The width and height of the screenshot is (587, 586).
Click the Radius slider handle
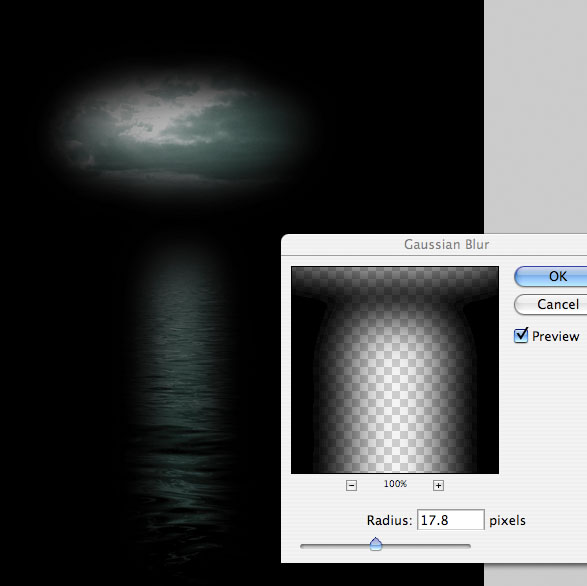pyautogui.click(x=375, y=544)
